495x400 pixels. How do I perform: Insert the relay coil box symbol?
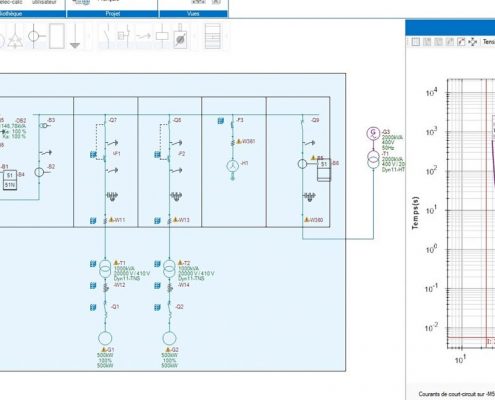pyautogui.click(x=162, y=36)
